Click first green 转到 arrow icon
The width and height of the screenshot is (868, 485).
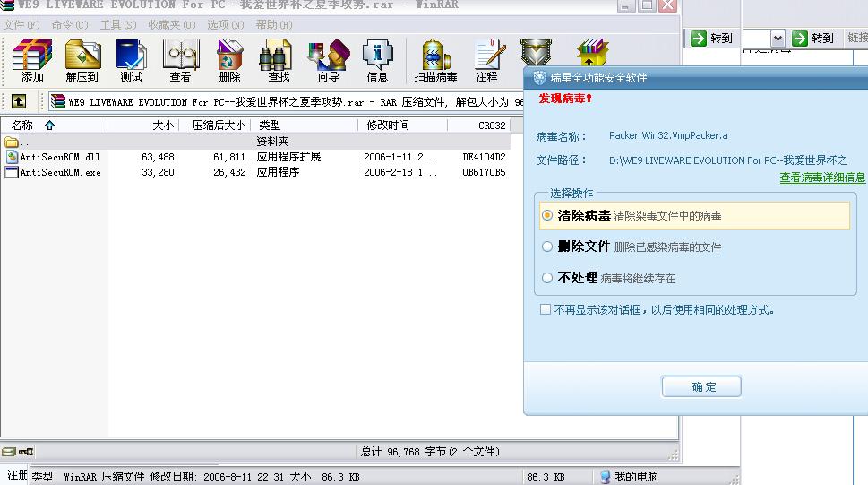[x=699, y=38]
